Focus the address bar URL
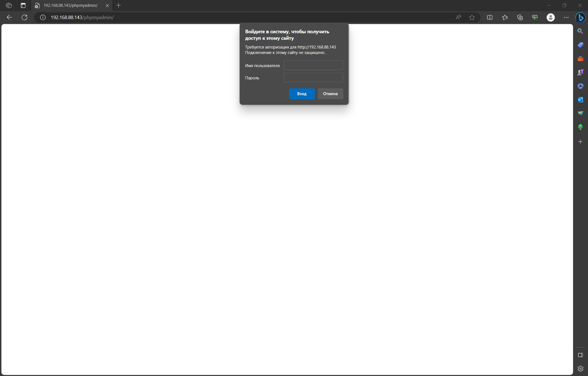The width and height of the screenshot is (588, 376). click(82, 17)
